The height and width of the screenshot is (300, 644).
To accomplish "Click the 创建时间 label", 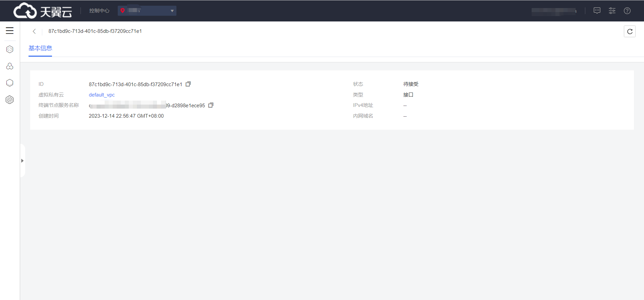I will tap(49, 116).
